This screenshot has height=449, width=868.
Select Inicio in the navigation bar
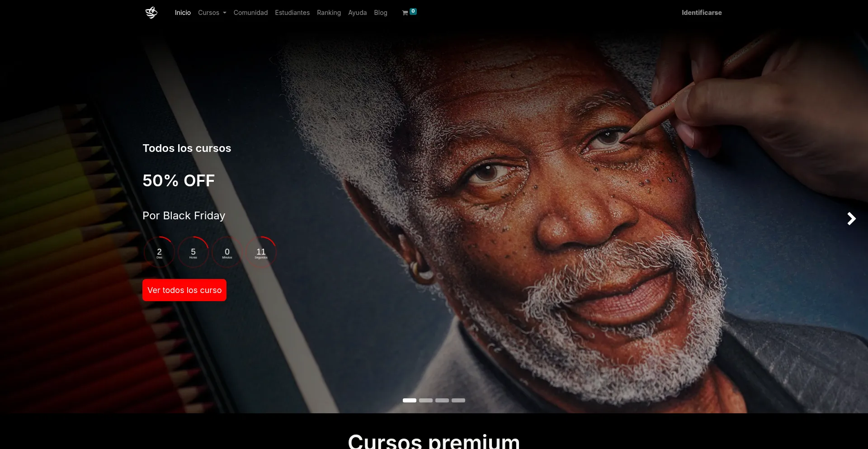pos(183,13)
